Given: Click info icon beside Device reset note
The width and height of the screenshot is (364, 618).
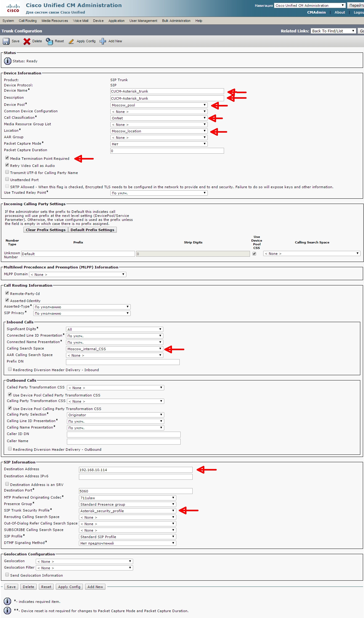Looking at the screenshot, I should (x=7, y=611).
